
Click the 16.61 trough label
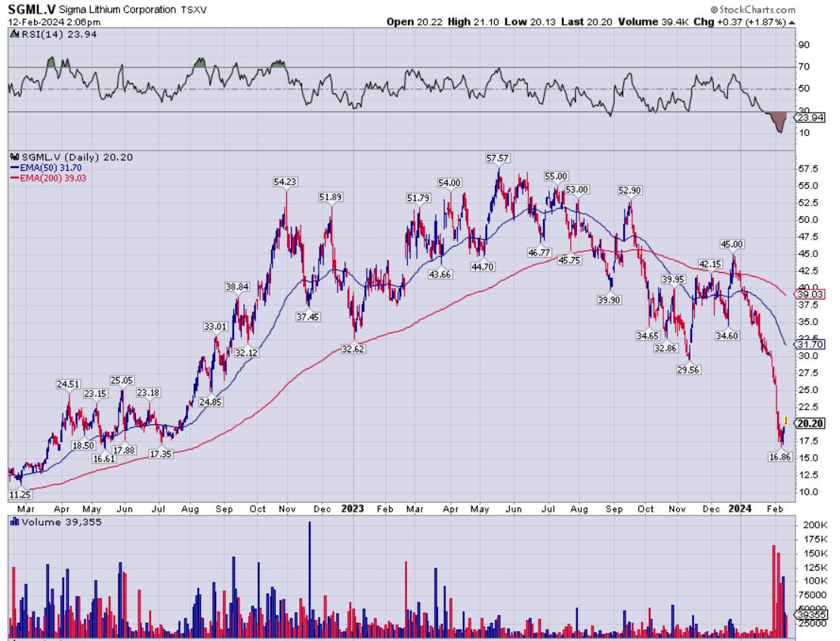104,459
